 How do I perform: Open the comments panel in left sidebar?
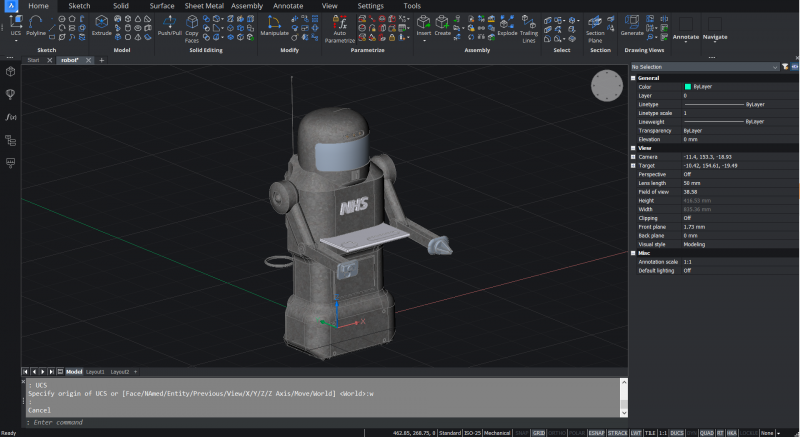[10, 163]
